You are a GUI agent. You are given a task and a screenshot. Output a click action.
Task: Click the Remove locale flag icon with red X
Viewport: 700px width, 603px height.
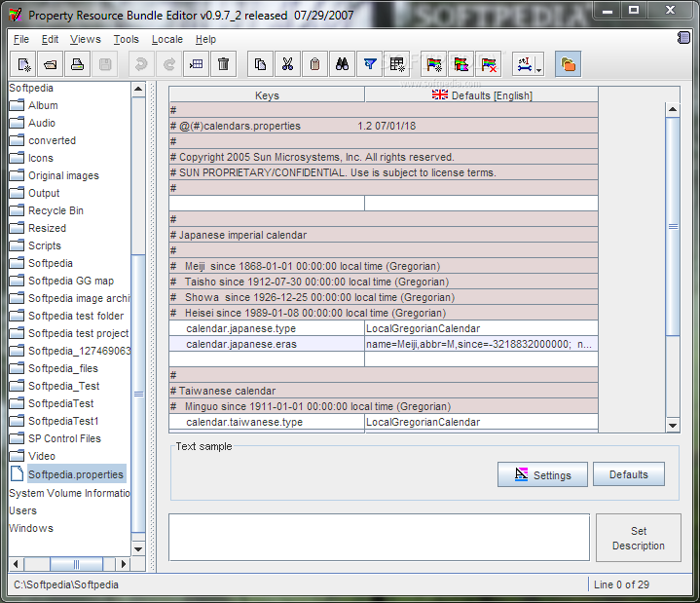coord(489,64)
